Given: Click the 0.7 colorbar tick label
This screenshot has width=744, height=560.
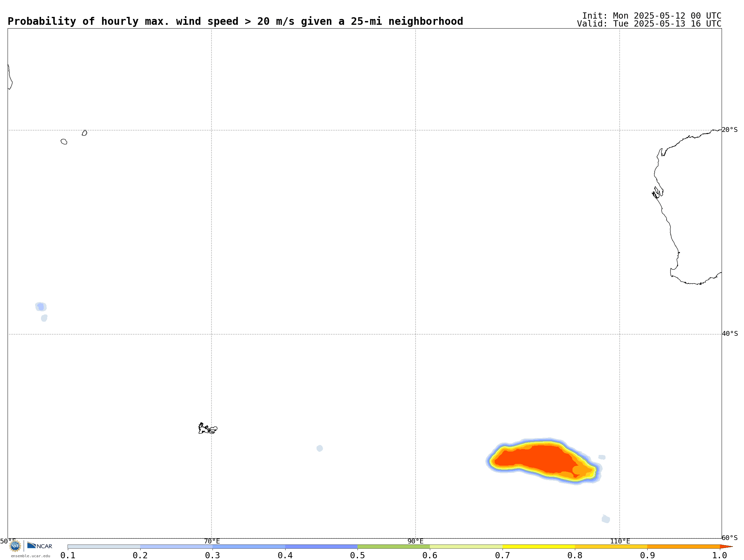Looking at the screenshot, I should (x=503, y=555).
